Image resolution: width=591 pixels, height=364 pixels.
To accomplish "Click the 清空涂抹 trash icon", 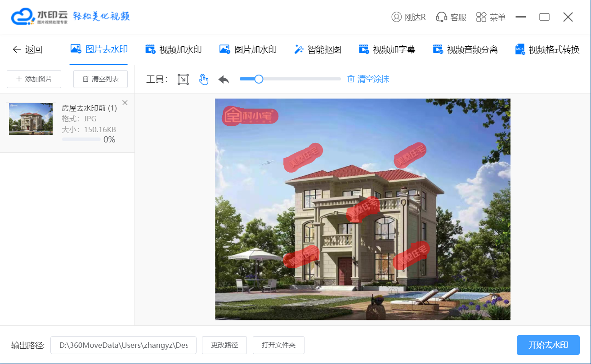I will [x=351, y=79].
